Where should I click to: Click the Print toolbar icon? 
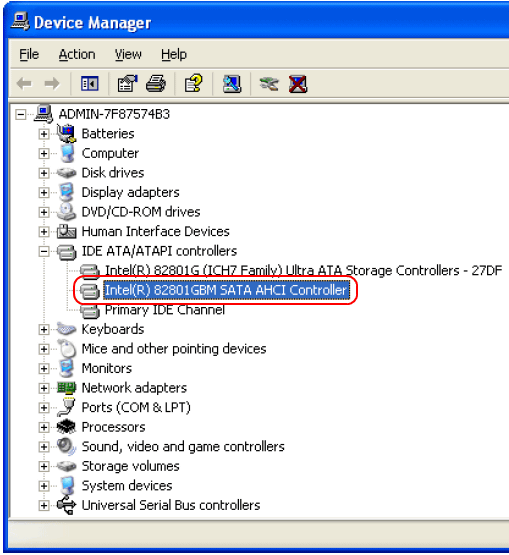156,84
